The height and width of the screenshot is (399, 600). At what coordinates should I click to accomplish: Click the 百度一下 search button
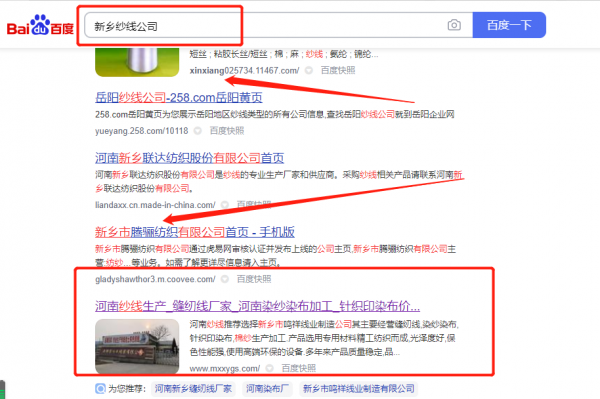coord(509,25)
